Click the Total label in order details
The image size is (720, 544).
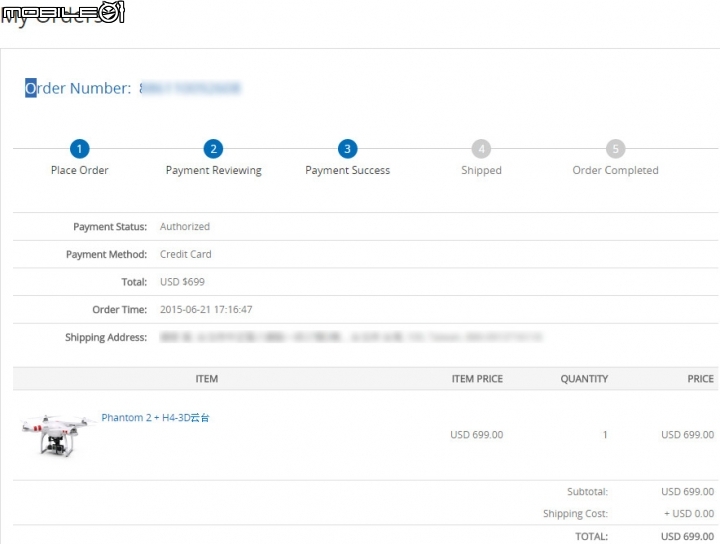pyautogui.click(x=134, y=282)
